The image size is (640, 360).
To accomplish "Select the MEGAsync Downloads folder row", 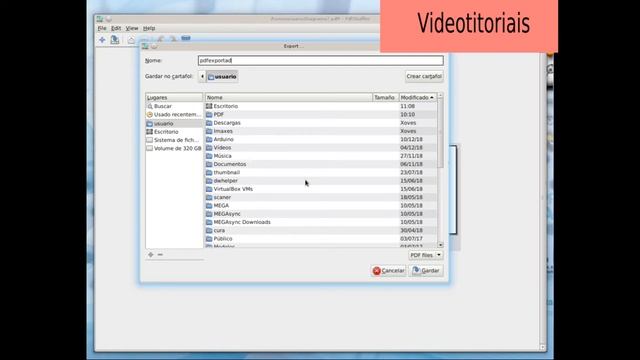I will tap(320, 222).
